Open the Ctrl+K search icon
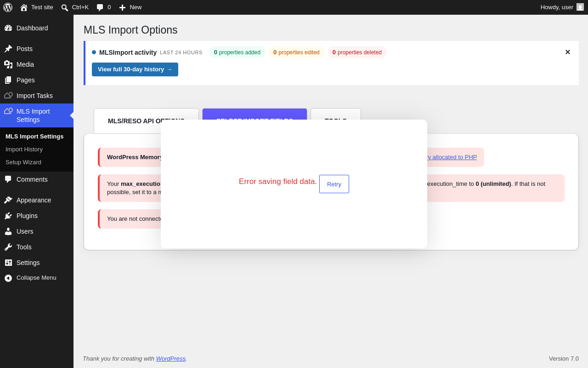 point(65,7)
